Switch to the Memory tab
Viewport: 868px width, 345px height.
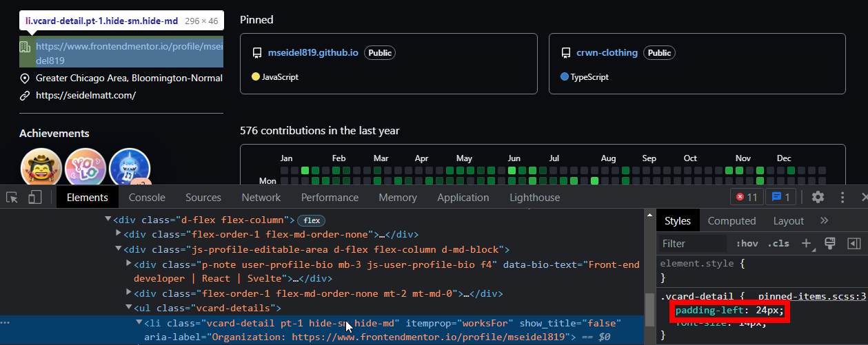coord(398,197)
